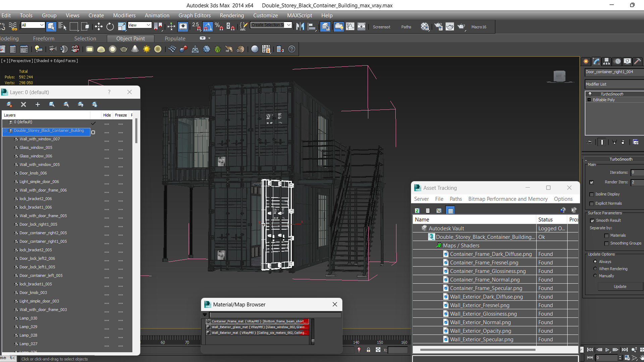Toggle TurboSmooth modifier lightbulb
Image resolution: width=644 pixels, height=362 pixels.
pyautogui.click(x=590, y=94)
